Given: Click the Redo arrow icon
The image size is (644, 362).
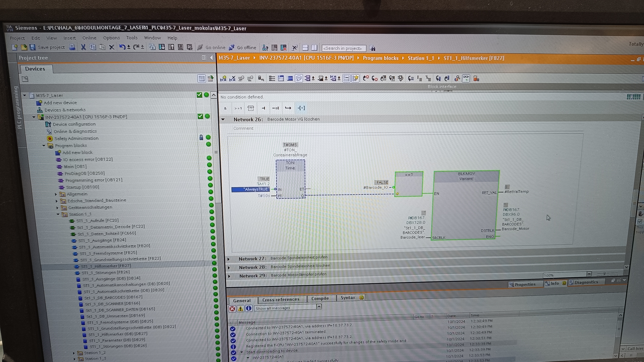Looking at the screenshot, I should (136, 47).
